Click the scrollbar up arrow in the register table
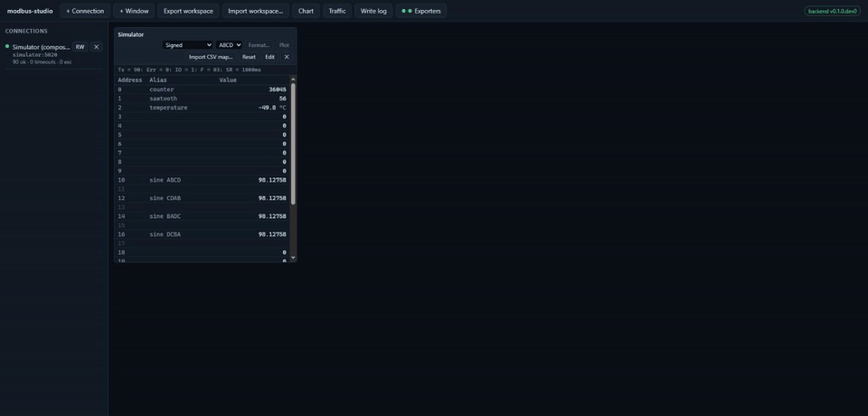Viewport: 868px width, 416px height. [x=293, y=80]
